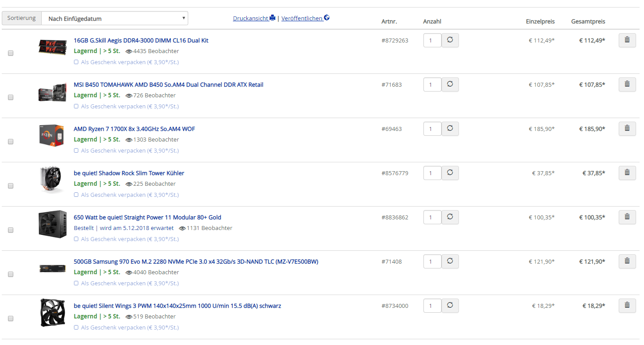Open 650 Watt Straight Power 11 product page

coord(147,217)
